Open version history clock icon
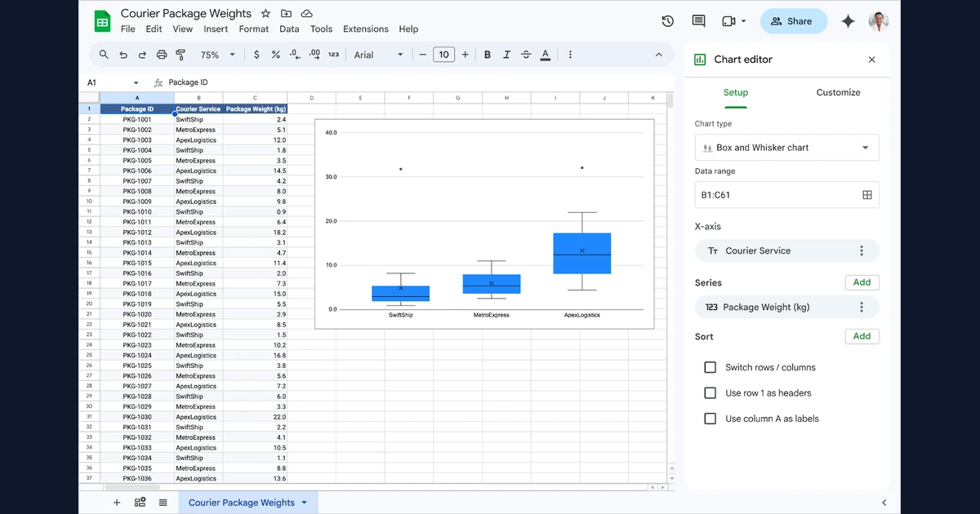Viewport: 980px width, 514px height. pyautogui.click(x=667, y=21)
